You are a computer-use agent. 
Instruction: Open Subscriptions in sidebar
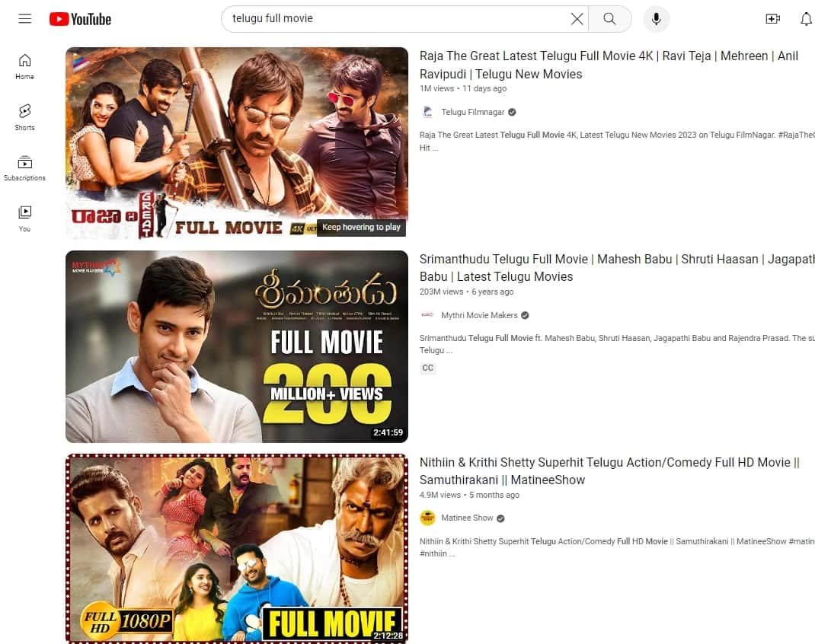25,168
